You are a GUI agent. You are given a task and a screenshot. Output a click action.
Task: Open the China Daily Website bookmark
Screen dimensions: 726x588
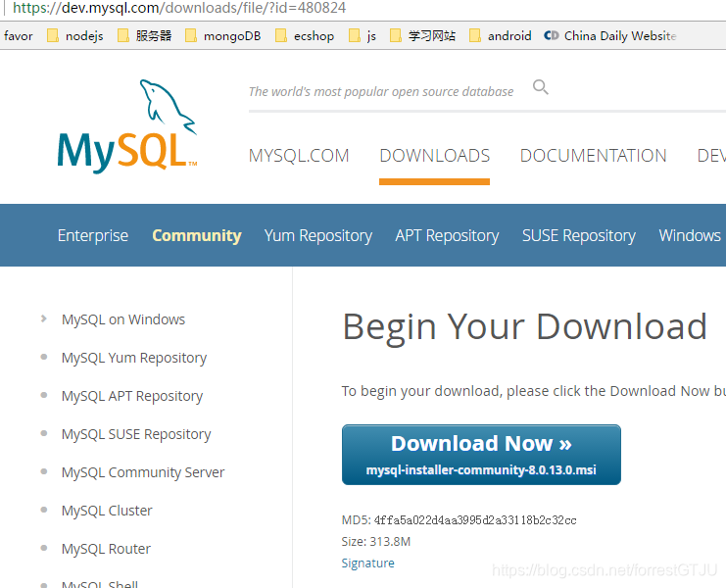pyautogui.click(x=610, y=35)
